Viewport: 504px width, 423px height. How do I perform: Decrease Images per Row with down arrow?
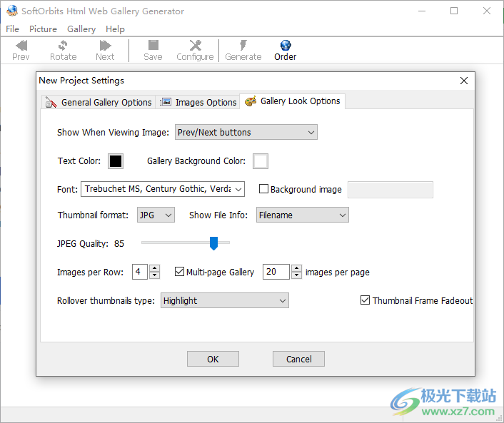(155, 275)
